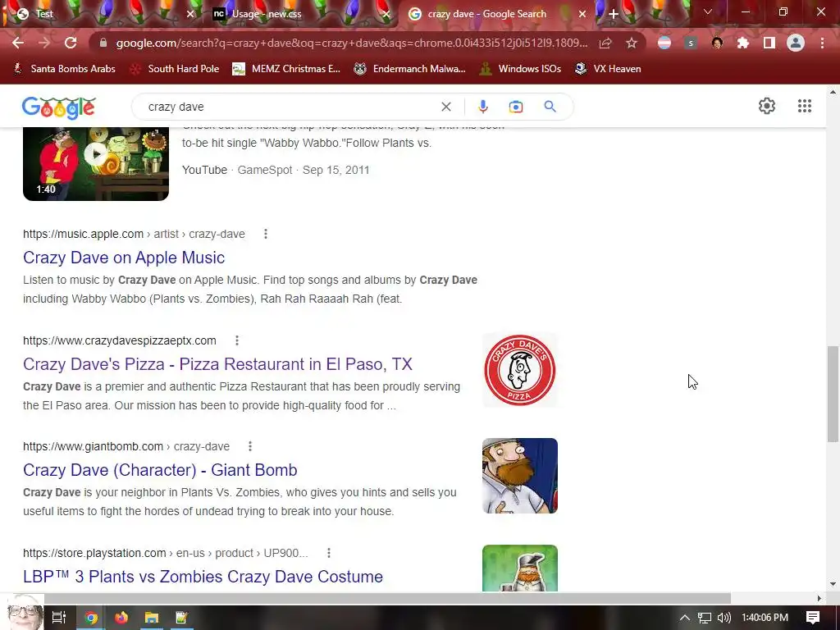Open the Chrome profile avatar
The width and height of the screenshot is (840, 630).
796,43
